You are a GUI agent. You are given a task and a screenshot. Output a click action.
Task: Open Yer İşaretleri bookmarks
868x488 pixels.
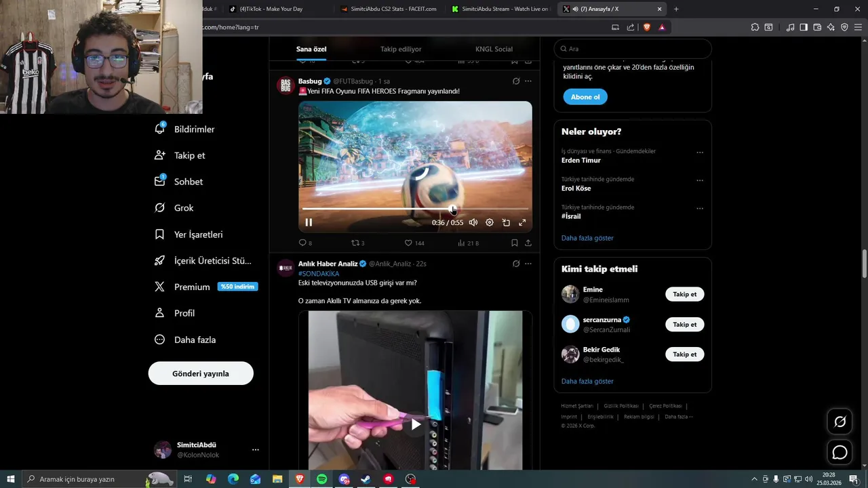[189, 235]
